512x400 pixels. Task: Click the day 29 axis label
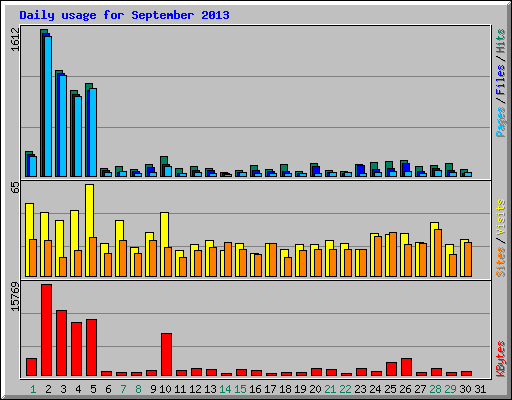[x=450, y=389]
